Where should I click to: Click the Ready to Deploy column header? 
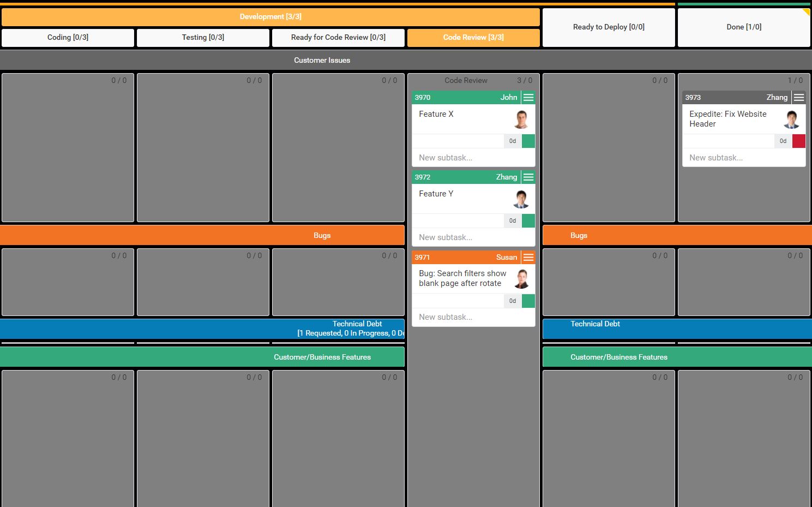(x=609, y=27)
